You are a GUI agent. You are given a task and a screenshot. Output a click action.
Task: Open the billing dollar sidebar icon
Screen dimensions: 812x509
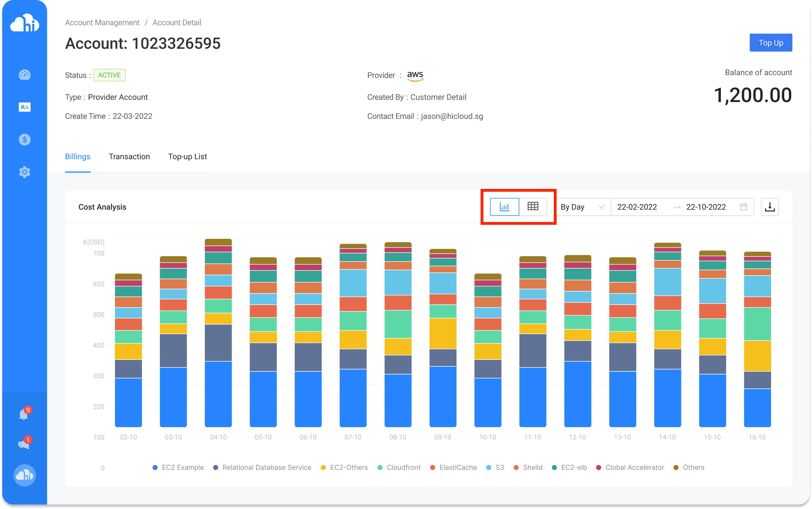[25, 139]
